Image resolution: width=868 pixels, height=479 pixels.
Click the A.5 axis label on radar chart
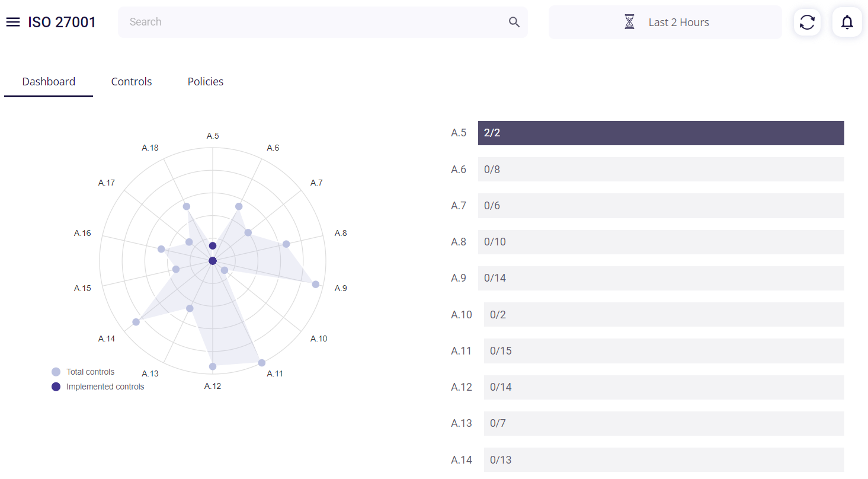pyautogui.click(x=213, y=136)
